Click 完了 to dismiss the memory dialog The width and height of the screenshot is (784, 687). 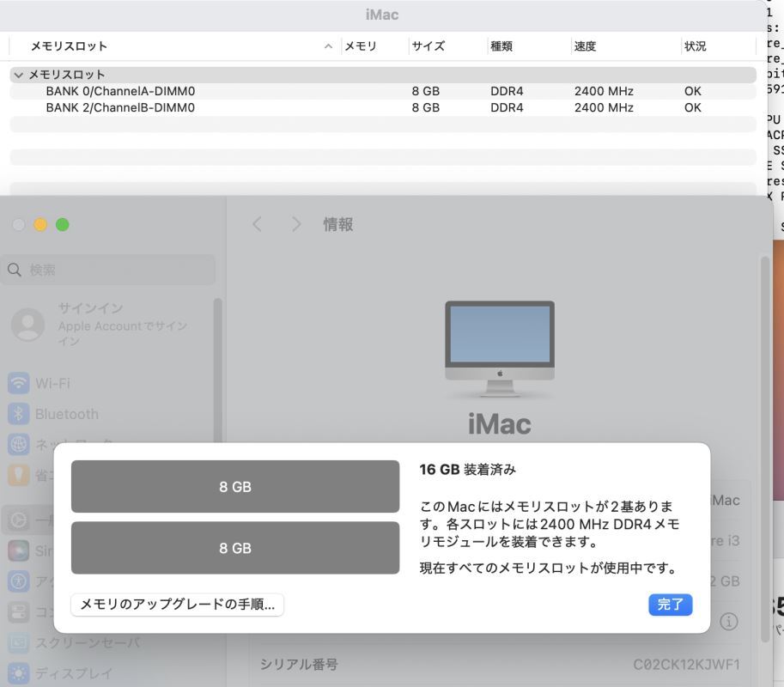coord(670,605)
